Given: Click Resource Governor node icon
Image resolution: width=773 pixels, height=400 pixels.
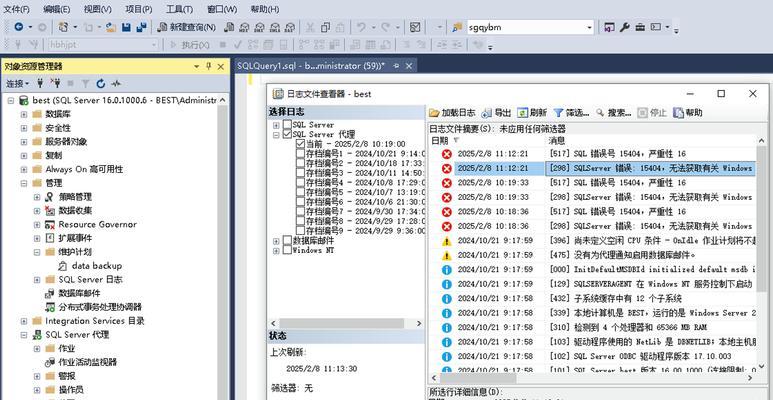Looking at the screenshot, I should (x=50, y=224).
